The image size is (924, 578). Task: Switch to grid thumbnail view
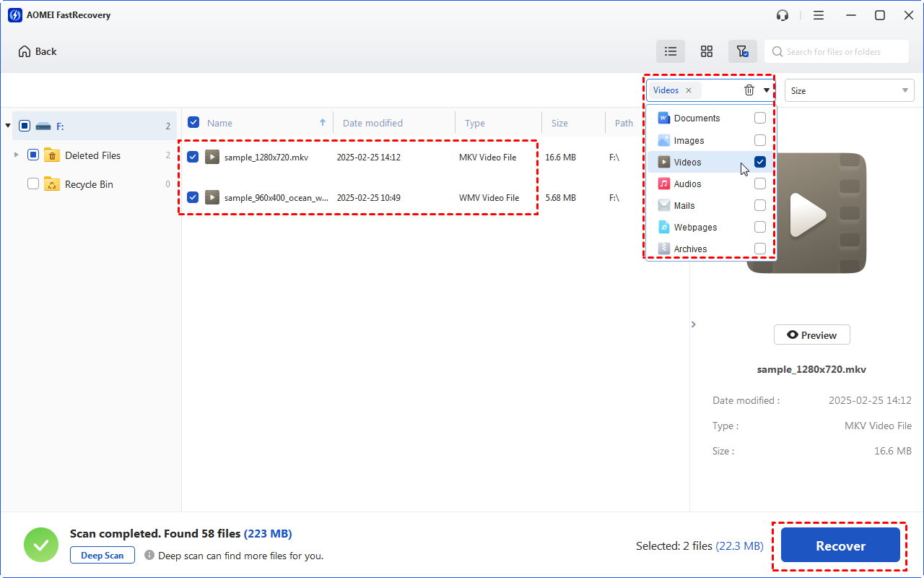[707, 51]
